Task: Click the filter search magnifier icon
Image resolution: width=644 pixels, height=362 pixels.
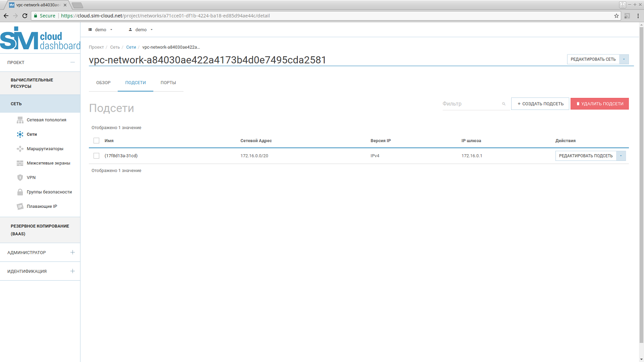Action: point(504,104)
